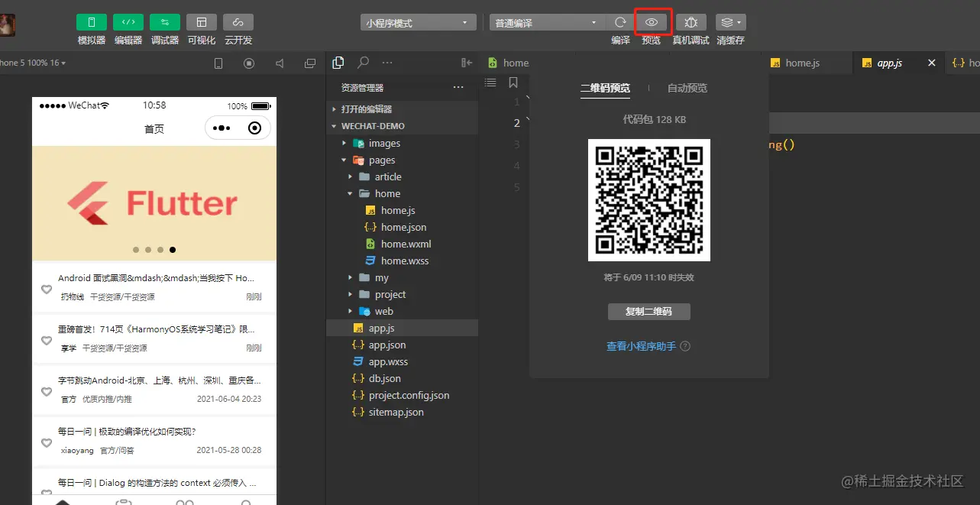Open home.wxml in the file tree
The width and height of the screenshot is (980, 505).
click(x=402, y=244)
